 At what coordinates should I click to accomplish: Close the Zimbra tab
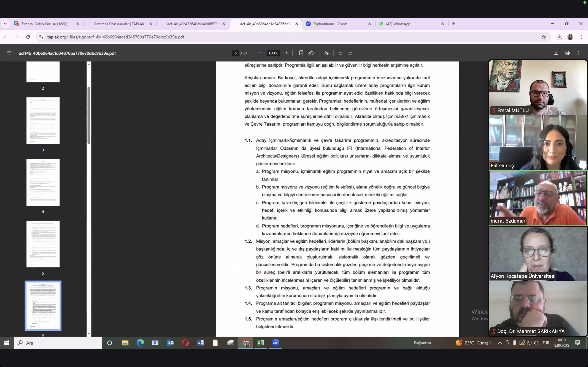click(78, 24)
